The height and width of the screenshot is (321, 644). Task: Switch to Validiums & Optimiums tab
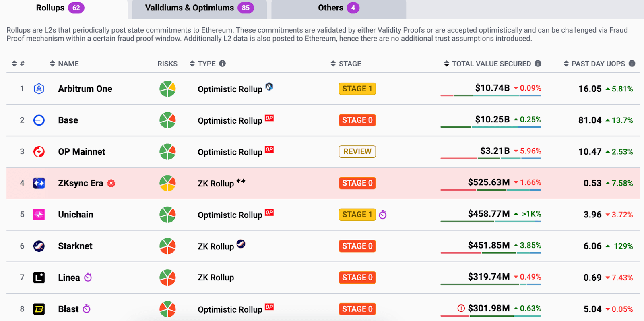pyautogui.click(x=199, y=8)
